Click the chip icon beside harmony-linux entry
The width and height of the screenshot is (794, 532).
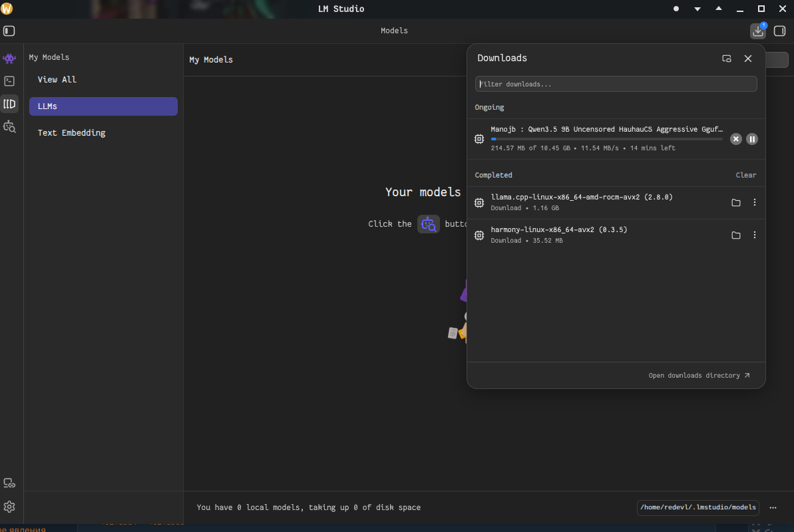479,235
